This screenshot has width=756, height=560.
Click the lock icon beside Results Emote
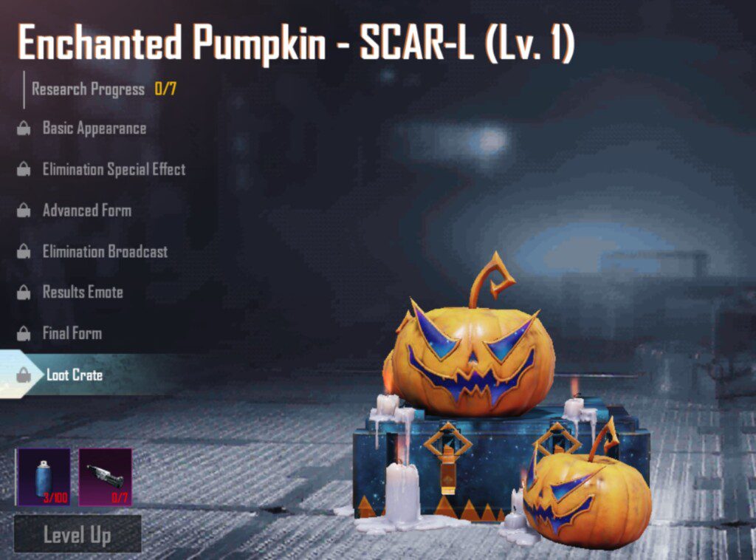24,293
